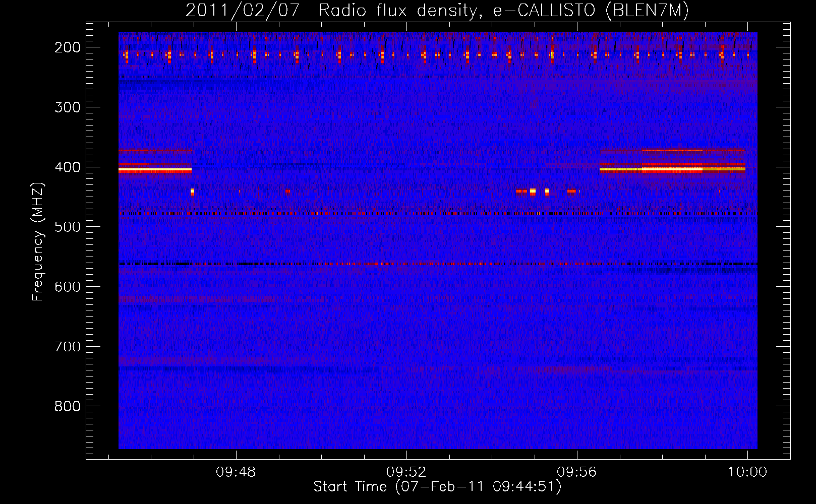Click the 400 frequency tick label
Image resolution: width=816 pixels, height=504 pixels.
(x=67, y=167)
